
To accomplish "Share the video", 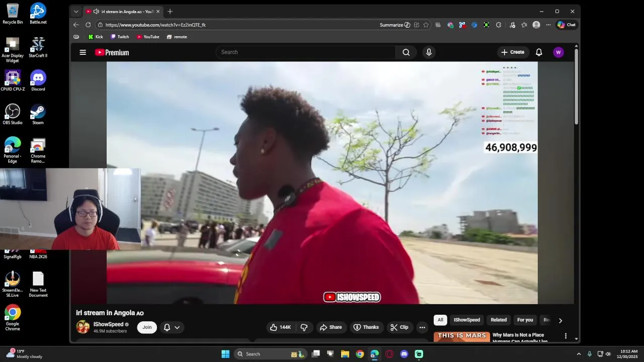I will (x=331, y=327).
